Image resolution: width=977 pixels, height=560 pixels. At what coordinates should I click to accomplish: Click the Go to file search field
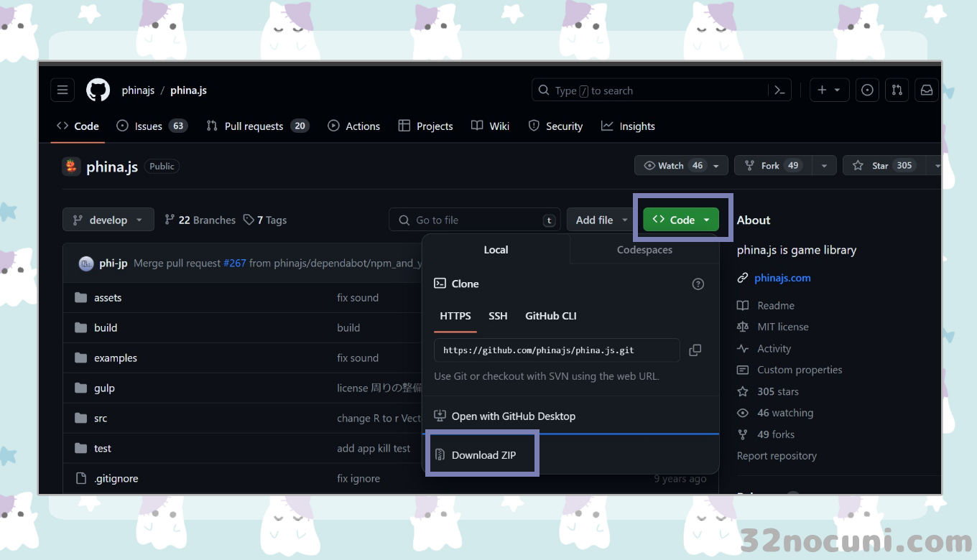coord(474,220)
